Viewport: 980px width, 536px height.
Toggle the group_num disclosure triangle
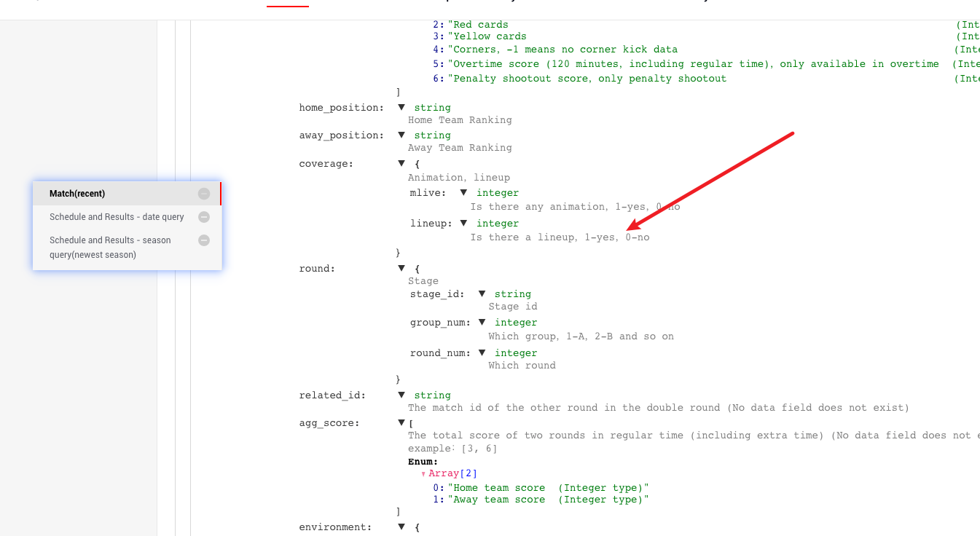pyautogui.click(x=482, y=323)
